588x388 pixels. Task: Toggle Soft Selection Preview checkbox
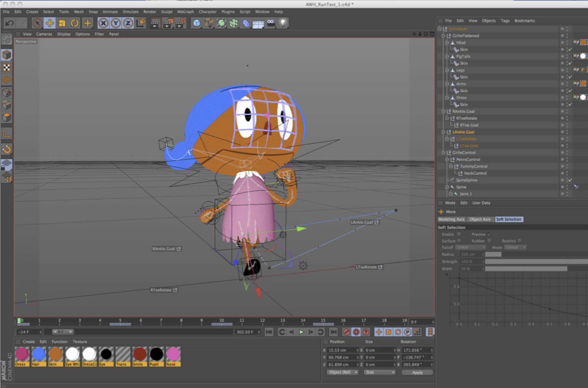(x=489, y=234)
